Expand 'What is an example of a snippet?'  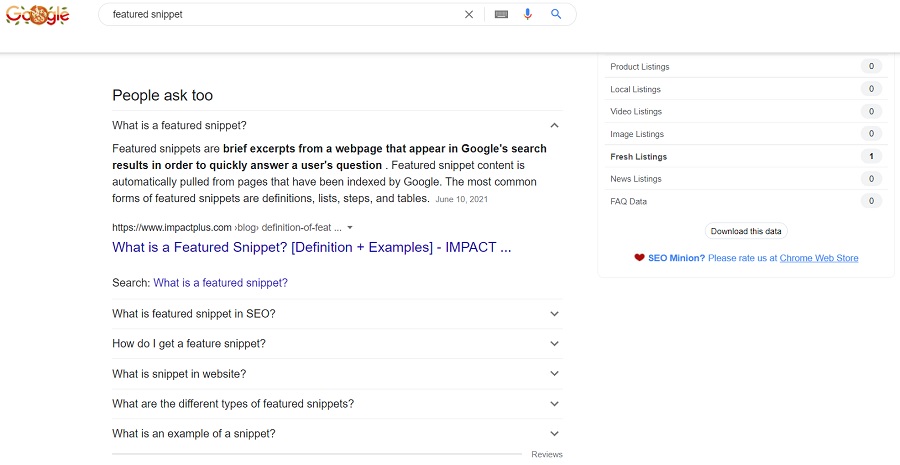click(338, 433)
